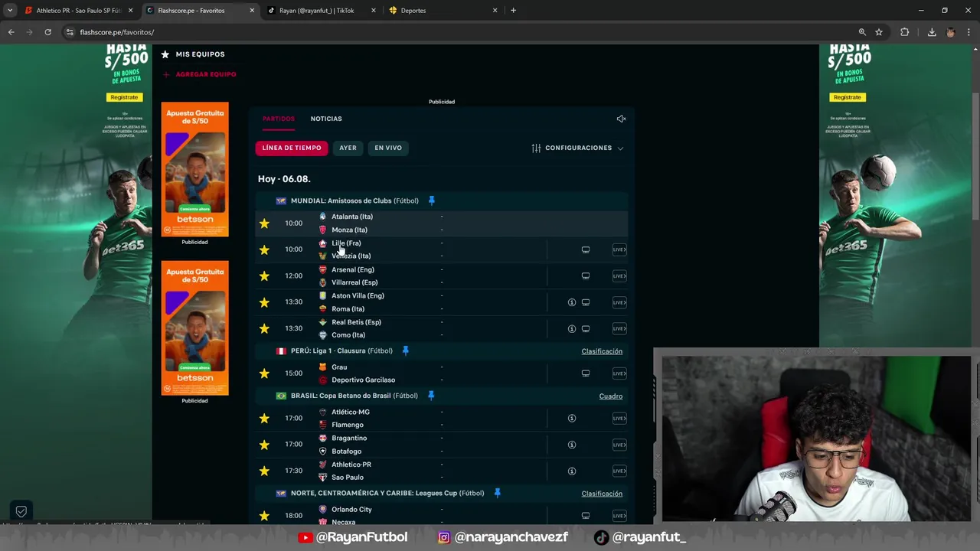This screenshot has width=980, height=551.
Task: Open Clasificación link for Leagues Cup
Action: click(602, 494)
